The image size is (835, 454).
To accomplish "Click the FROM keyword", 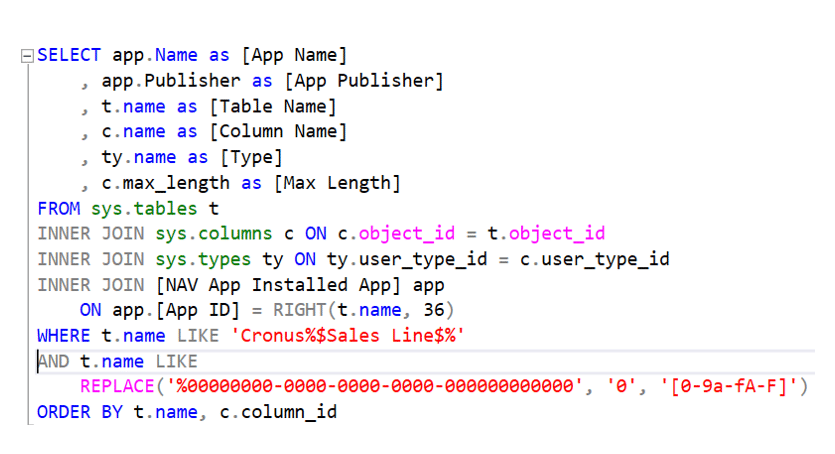I will [59, 209].
